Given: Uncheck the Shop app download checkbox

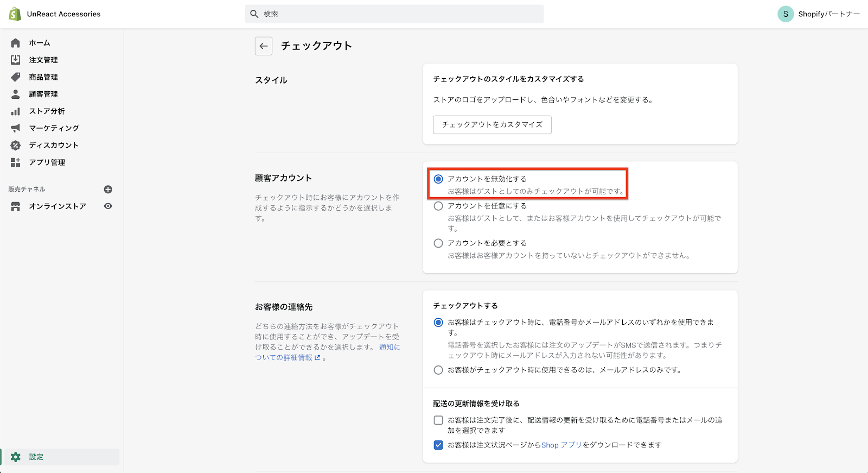Looking at the screenshot, I should [x=438, y=445].
